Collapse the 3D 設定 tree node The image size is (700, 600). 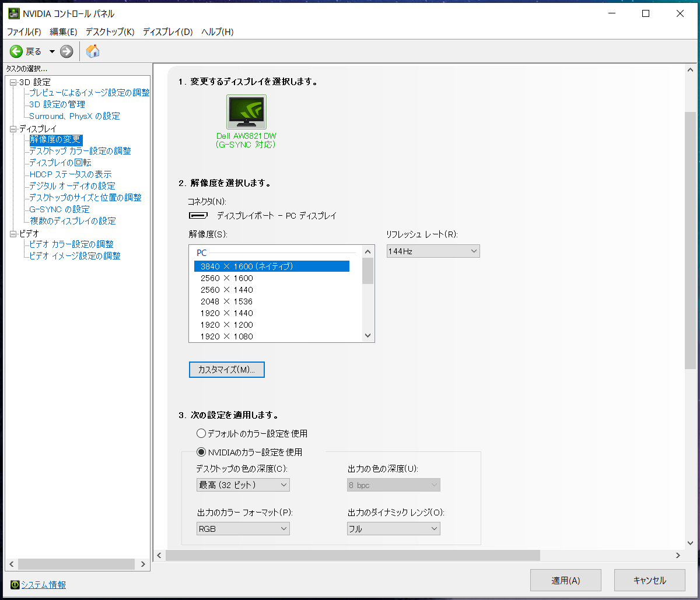(x=13, y=82)
